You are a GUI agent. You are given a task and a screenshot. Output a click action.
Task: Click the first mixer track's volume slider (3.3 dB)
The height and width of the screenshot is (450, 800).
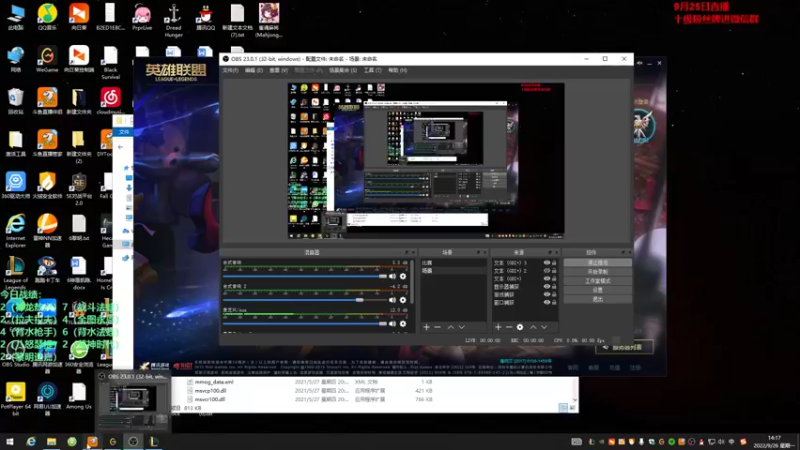coord(305,276)
